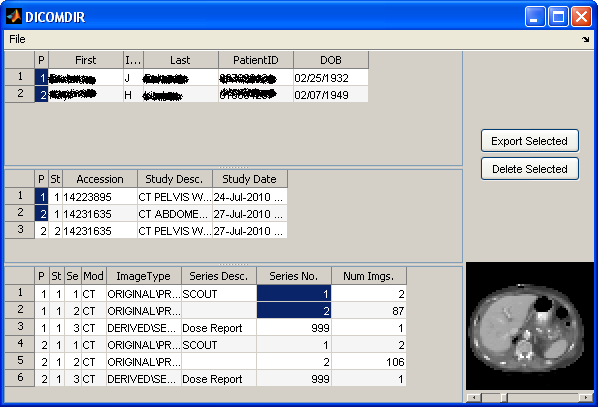Screen dimensions: 598x407
Task: Click the Num Imgs. column header
Action: pos(369,276)
